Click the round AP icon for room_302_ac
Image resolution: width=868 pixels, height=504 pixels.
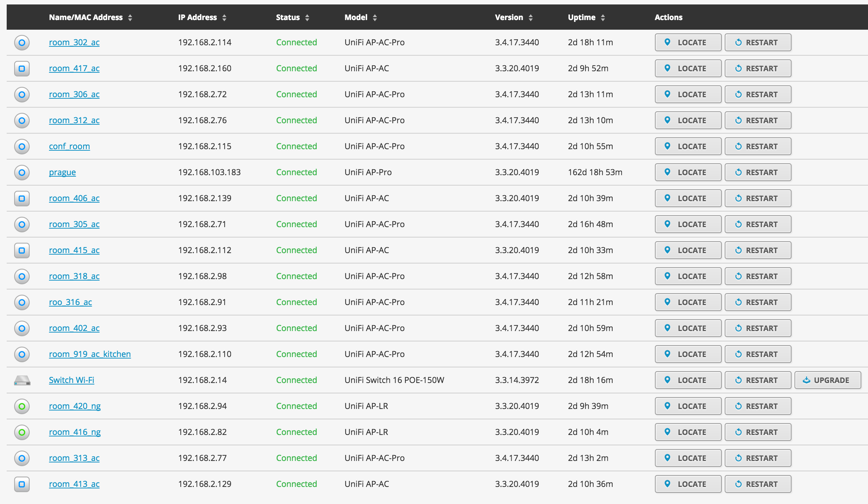[x=22, y=43]
